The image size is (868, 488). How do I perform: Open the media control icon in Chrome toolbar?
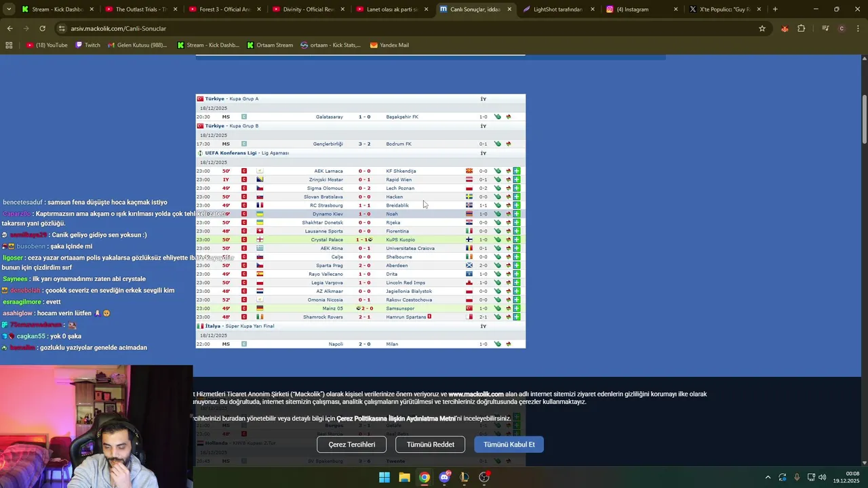point(825,28)
